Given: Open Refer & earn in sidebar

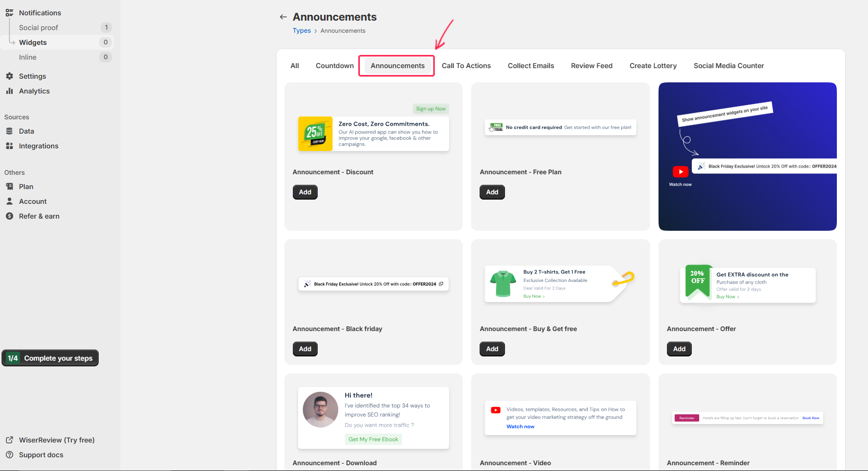Looking at the screenshot, I should 39,216.
